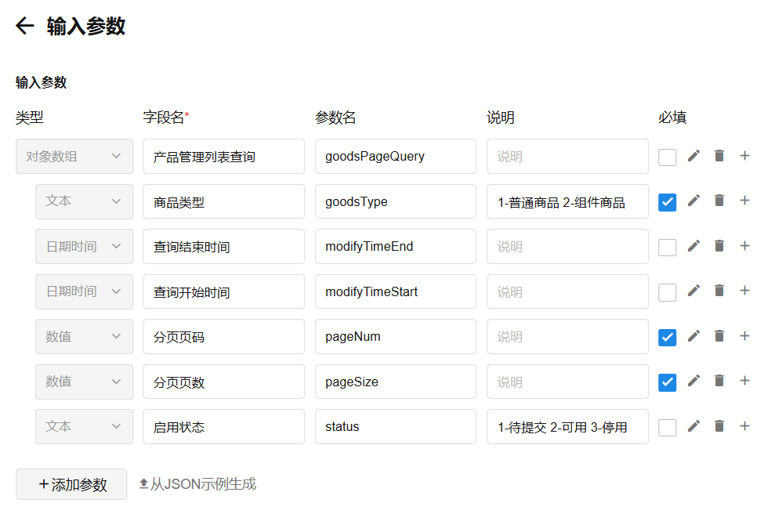Check required box for modifyTimeEnd row
Image resolution: width=764 pixels, height=532 pixels.
pos(667,248)
